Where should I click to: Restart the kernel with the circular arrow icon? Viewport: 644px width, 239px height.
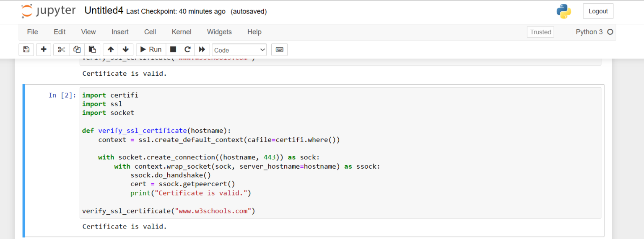point(187,49)
